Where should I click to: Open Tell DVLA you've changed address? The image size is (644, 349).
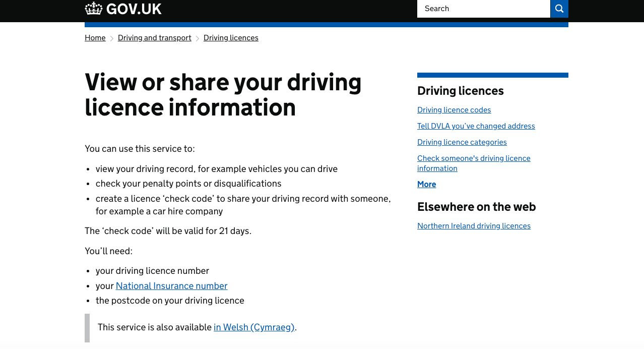click(476, 126)
